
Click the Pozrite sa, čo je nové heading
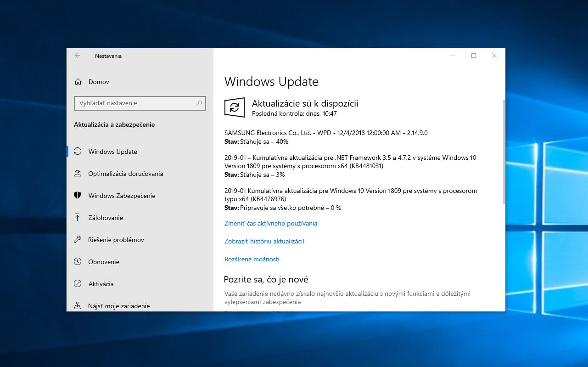tap(266, 279)
